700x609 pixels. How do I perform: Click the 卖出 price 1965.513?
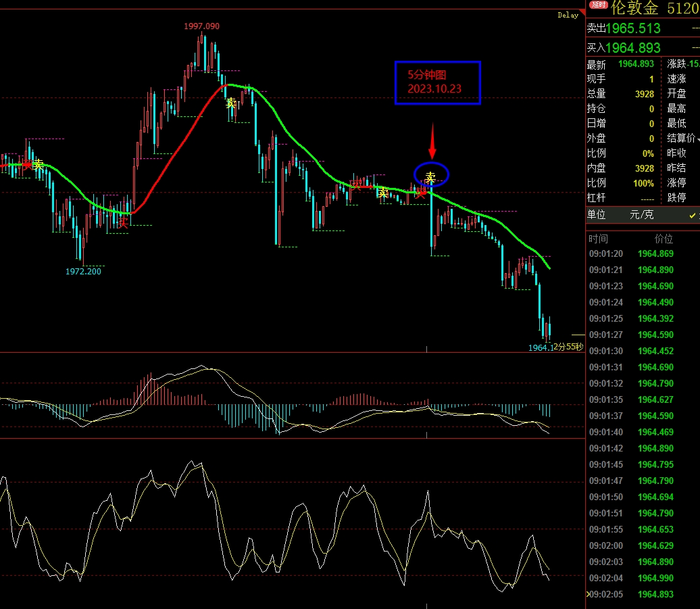pos(633,28)
